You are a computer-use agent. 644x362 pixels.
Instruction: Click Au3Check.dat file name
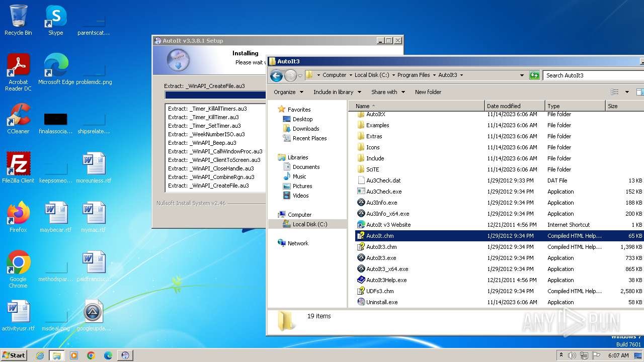click(x=383, y=180)
